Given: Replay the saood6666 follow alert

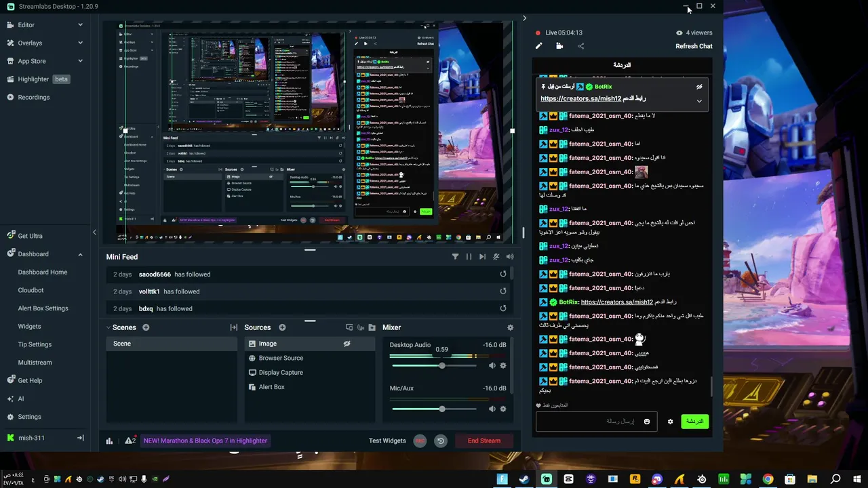Looking at the screenshot, I should (503, 274).
